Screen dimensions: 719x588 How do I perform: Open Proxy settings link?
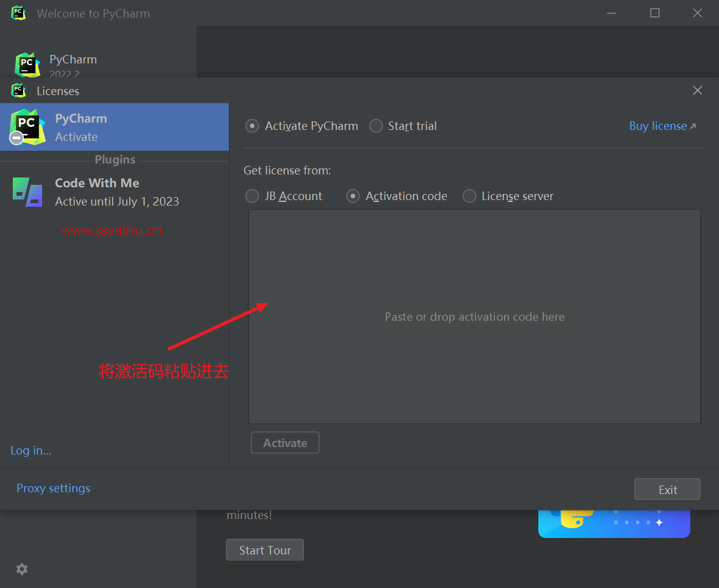53,488
